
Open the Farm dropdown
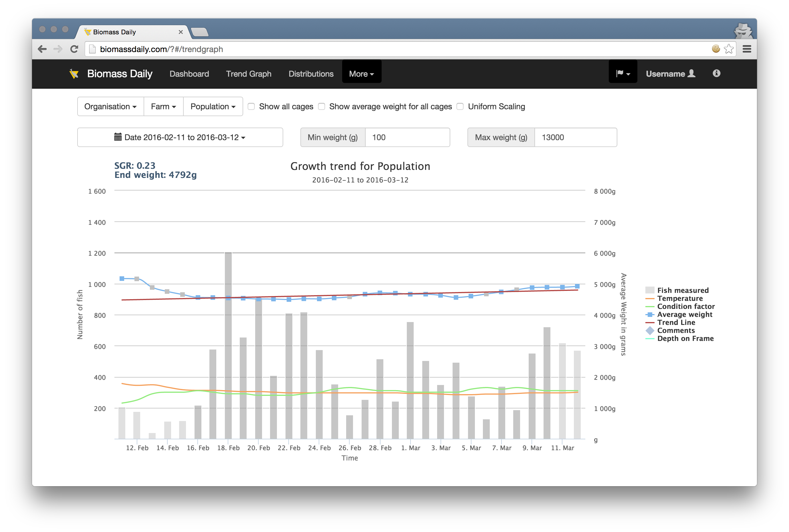[x=164, y=106]
